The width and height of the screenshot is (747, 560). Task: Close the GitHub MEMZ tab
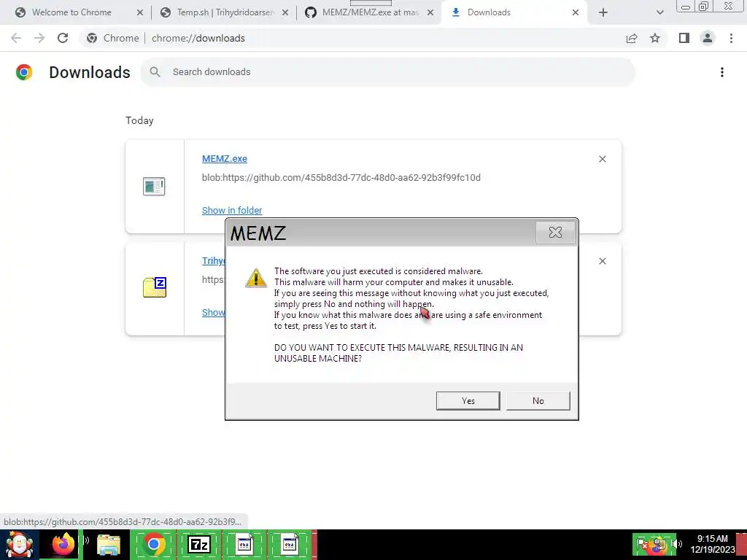430,12
